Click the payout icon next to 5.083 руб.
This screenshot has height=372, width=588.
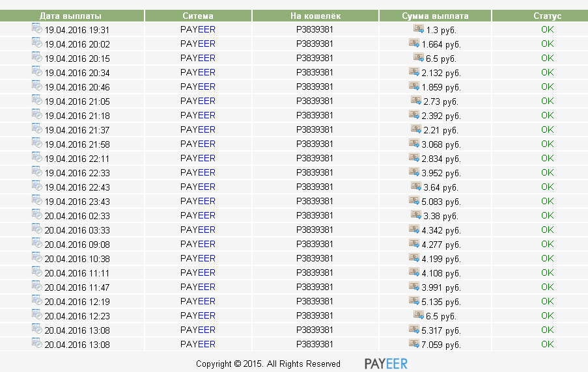[x=414, y=200]
